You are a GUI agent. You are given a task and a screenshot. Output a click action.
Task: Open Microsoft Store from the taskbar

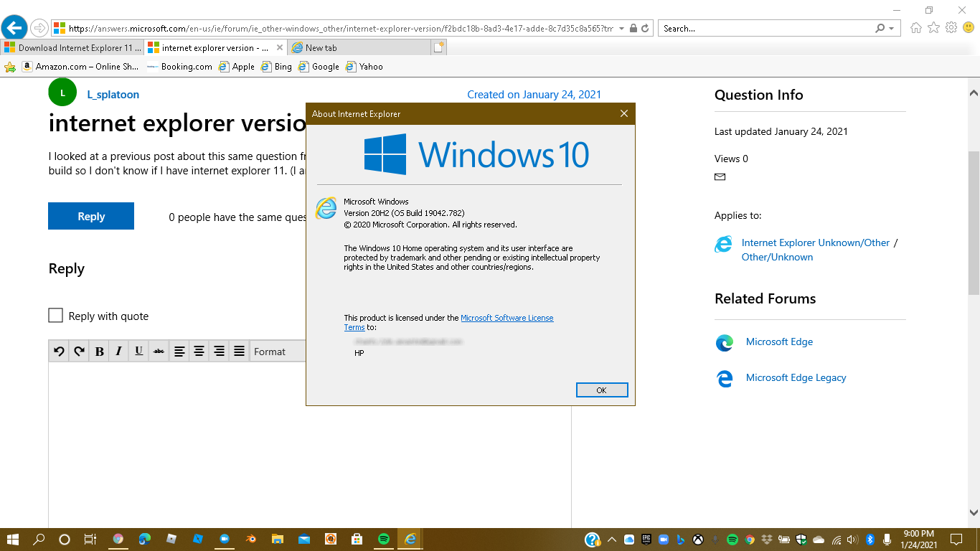tap(357, 539)
